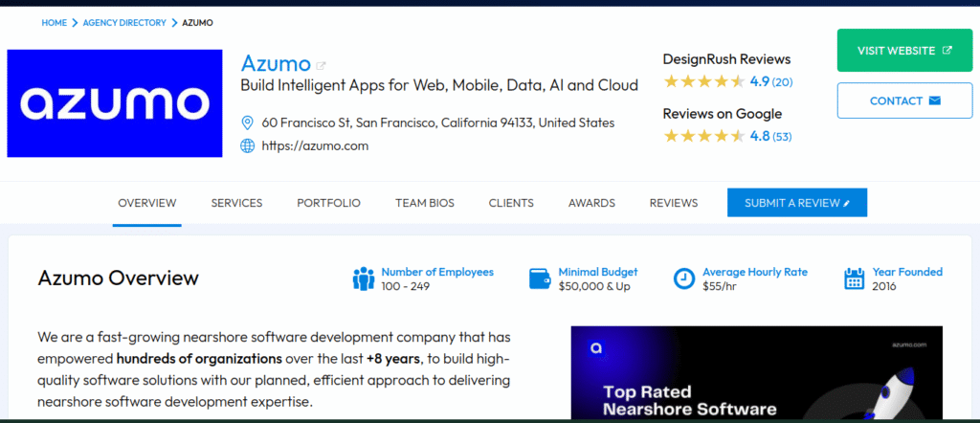Viewport: 980px width, 423px height.
Task: Open the Team Bios tab
Action: pyautogui.click(x=425, y=203)
